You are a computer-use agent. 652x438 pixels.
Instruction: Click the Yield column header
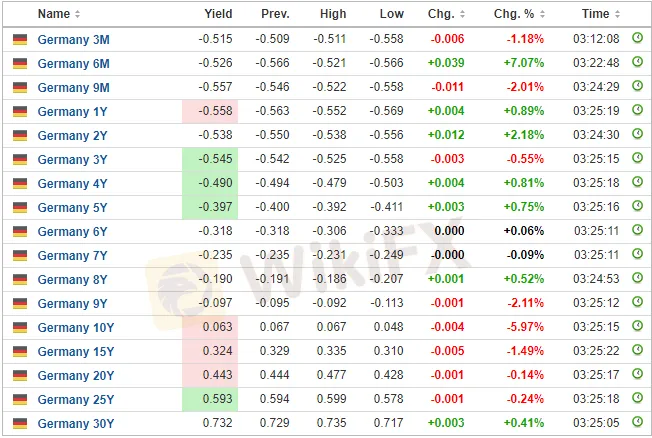tap(217, 14)
